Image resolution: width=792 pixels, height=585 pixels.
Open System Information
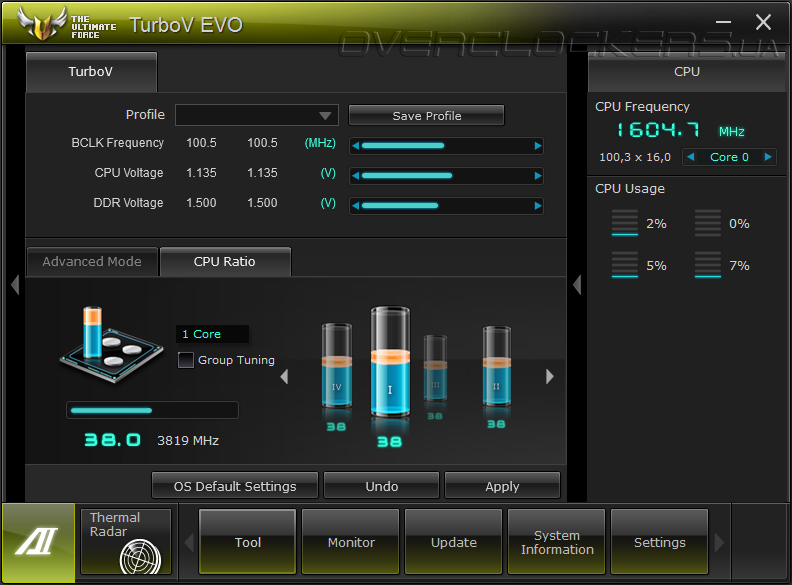click(x=557, y=542)
